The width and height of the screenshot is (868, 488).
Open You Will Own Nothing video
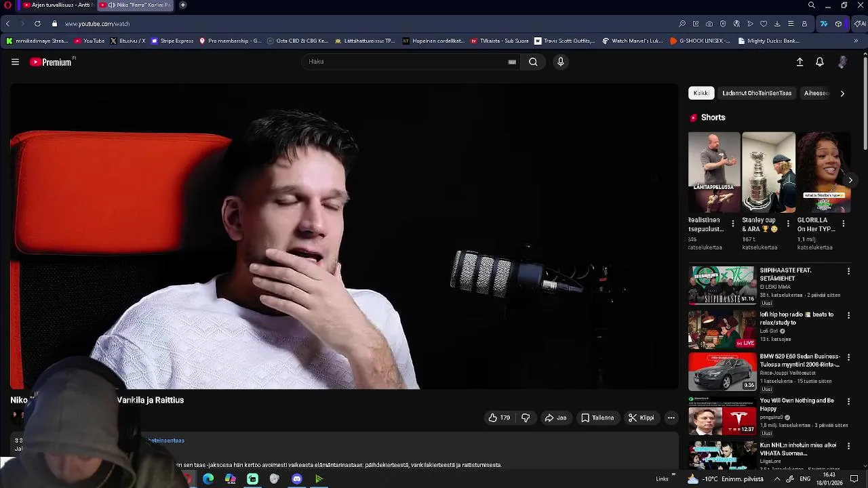coord(722,415)
